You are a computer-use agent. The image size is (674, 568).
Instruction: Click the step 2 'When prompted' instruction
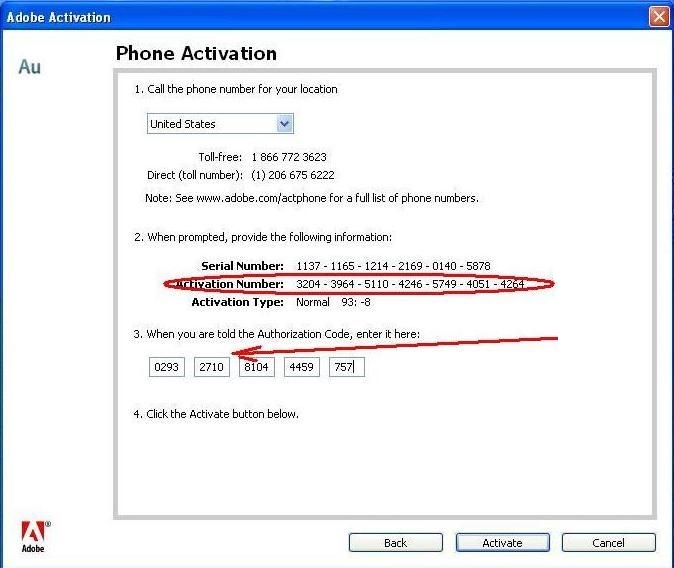(x=263, y=237)
